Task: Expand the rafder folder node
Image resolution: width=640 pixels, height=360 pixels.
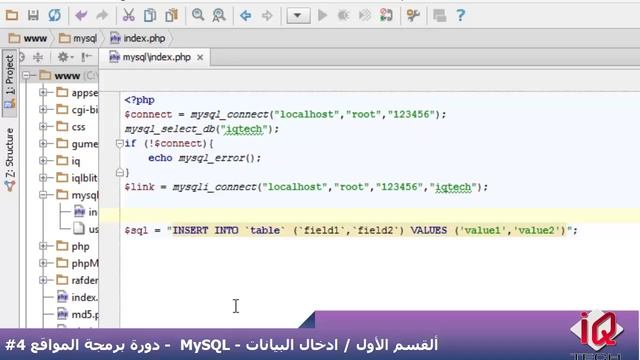Action: (43, 280)
